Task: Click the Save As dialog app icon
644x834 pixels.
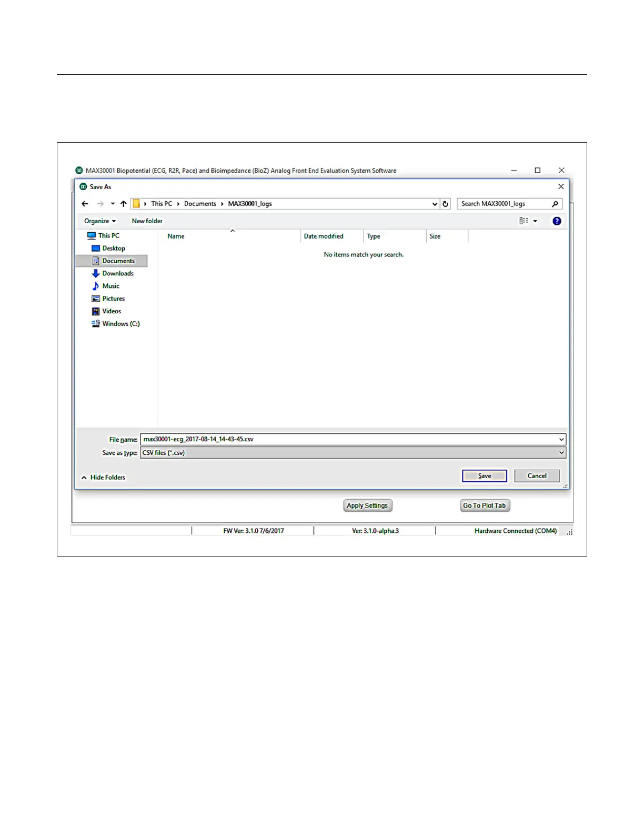Action: click(x=83, y=186)
